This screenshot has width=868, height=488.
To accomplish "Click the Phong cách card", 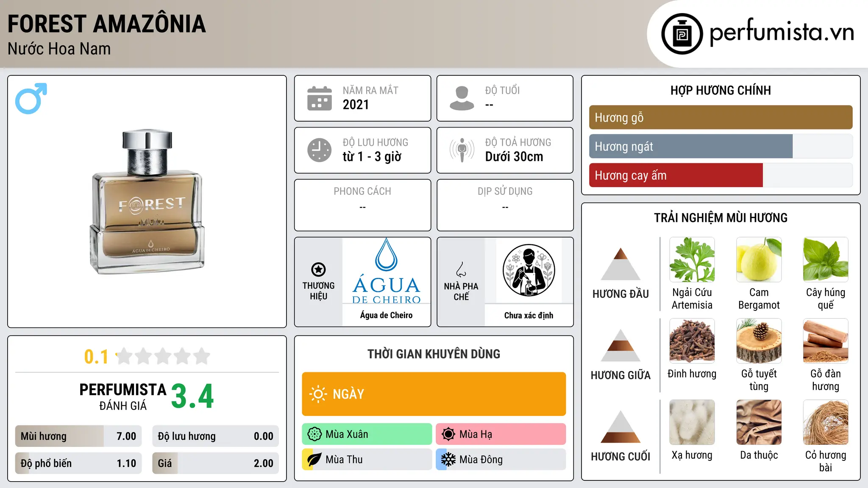I will [x=363, y=205].
